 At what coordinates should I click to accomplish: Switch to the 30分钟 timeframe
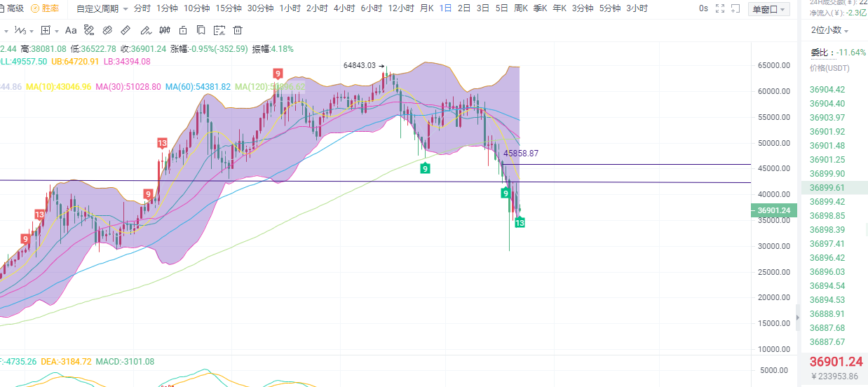[260, 8]
